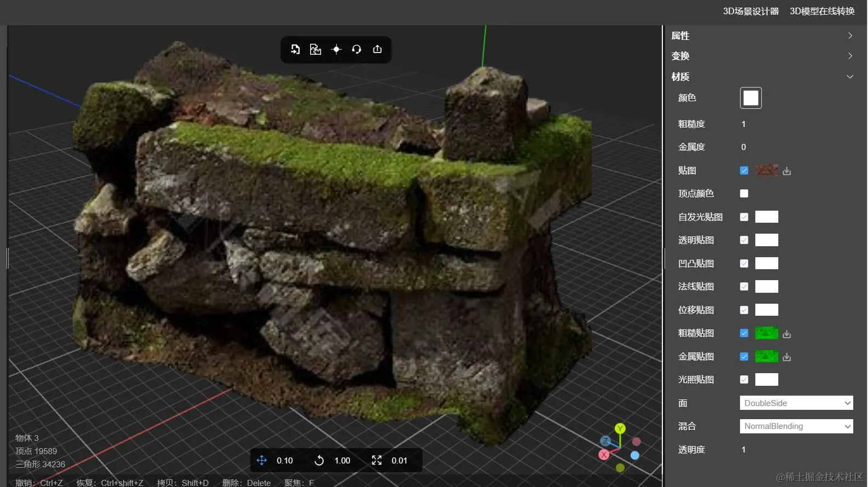Download the 粗糙贴图 texture
This screenshot has width=868, height=487.
[787, 334]
